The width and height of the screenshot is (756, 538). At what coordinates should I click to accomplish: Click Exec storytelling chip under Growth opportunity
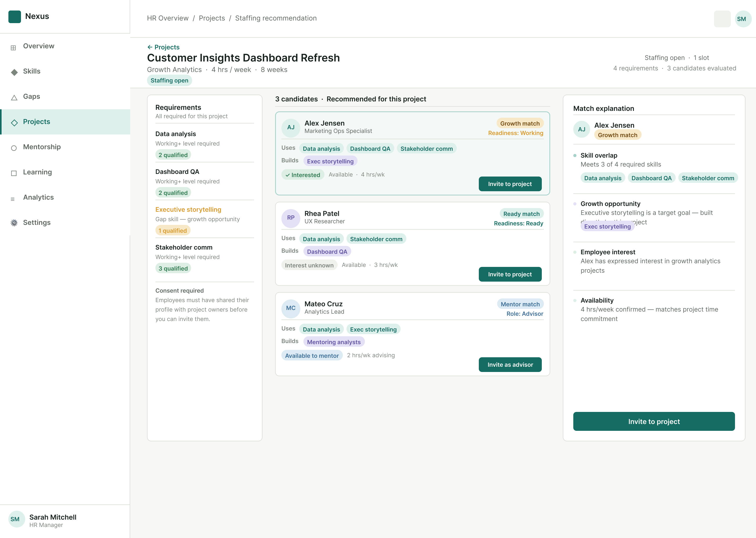(607, 227)
